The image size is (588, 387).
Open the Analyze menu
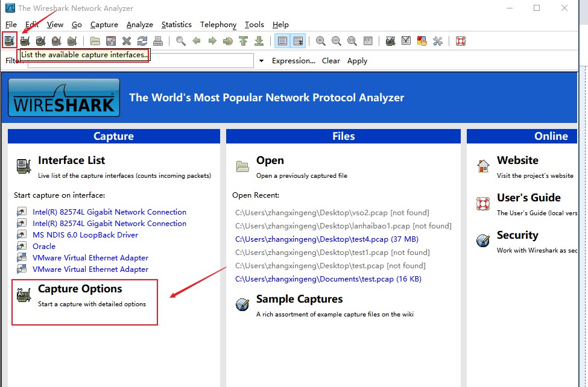click(139, 25)
